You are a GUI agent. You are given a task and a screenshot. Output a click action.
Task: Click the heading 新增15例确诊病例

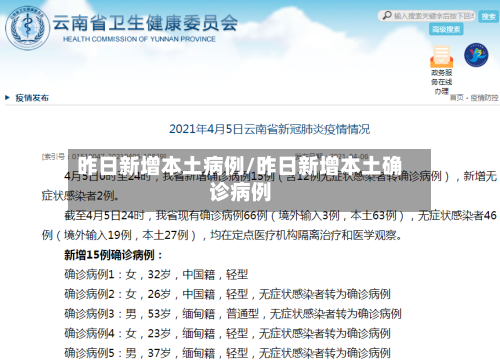coord(113,255)
